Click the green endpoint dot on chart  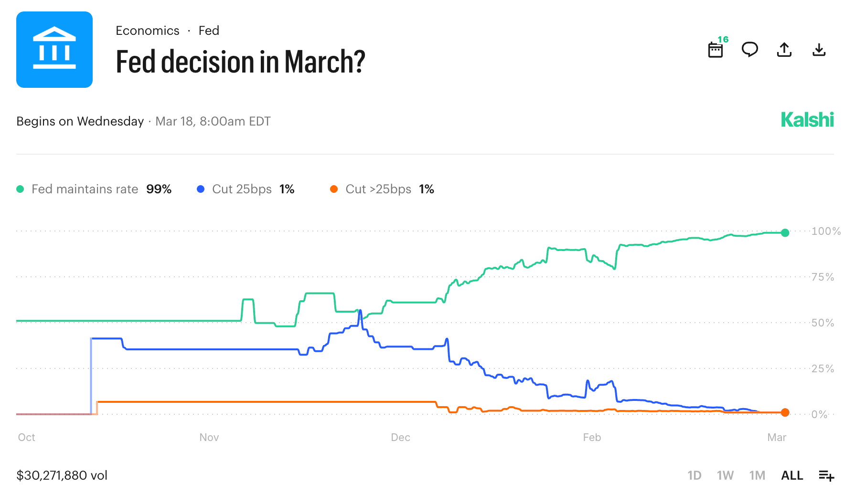coord(785,233)
